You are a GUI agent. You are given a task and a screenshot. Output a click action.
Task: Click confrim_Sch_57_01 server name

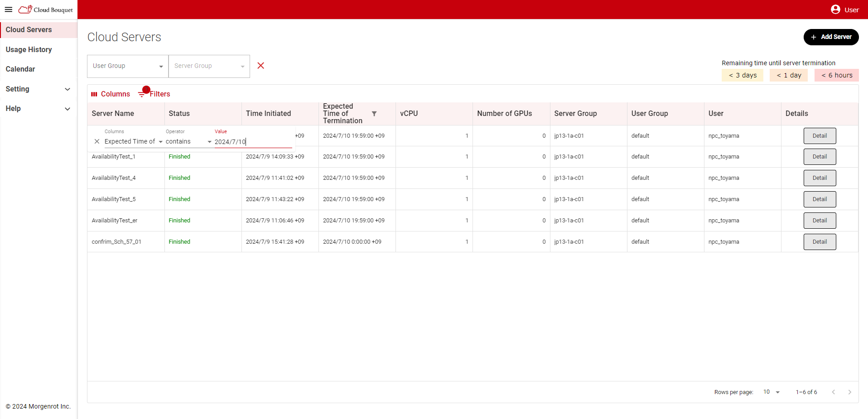coord(116,242)
